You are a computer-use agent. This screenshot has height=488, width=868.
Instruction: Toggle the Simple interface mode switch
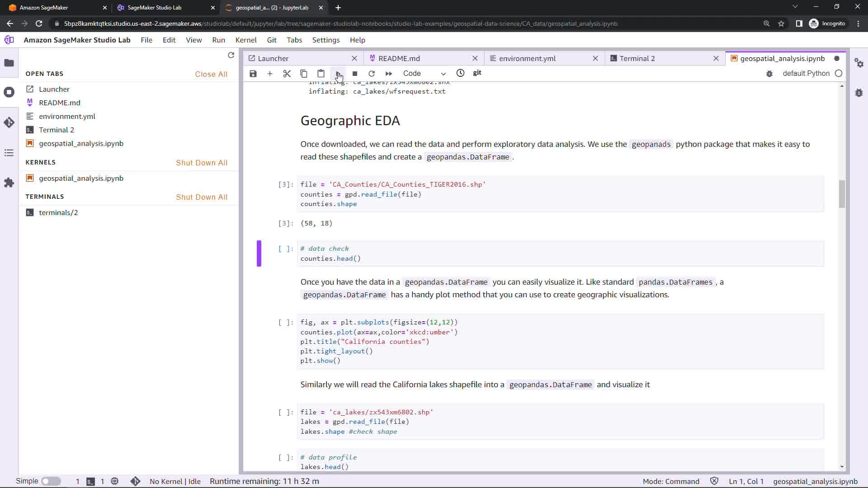tap(51, 481)
